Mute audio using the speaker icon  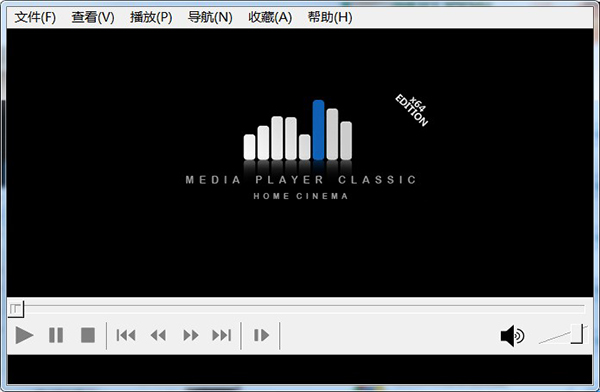512,336
